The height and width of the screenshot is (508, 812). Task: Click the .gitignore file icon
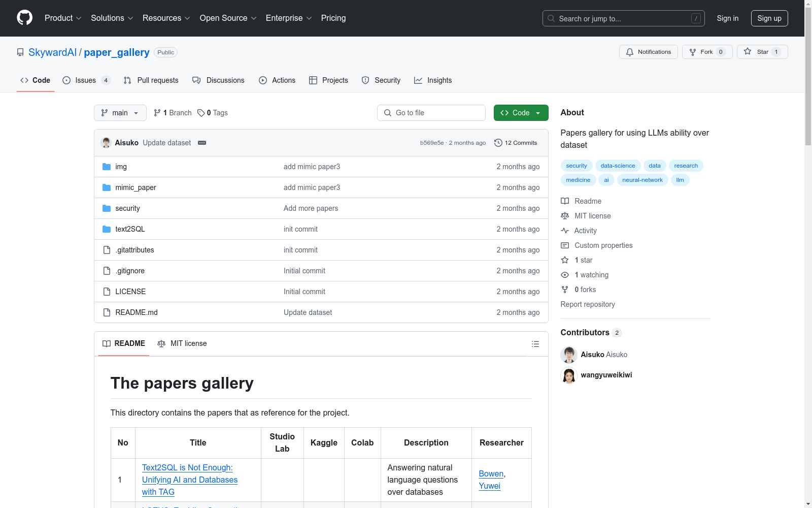pyautogui.click(x=107, y=271)
